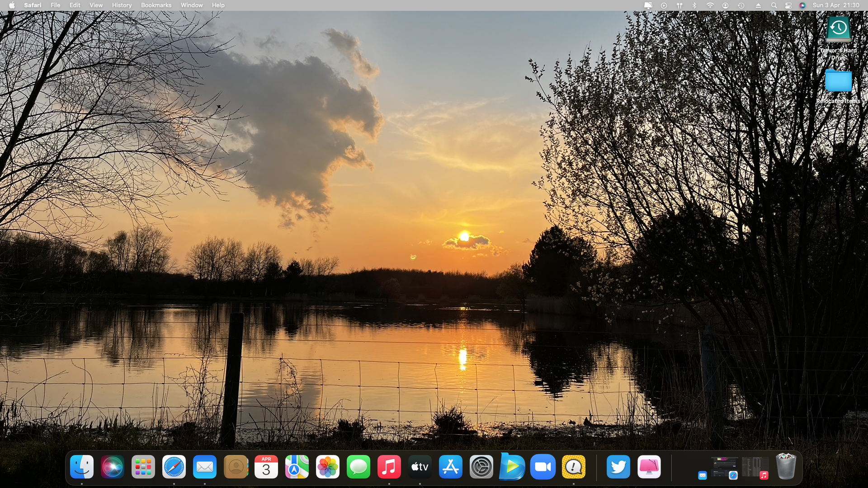Select the Relocated Items folder

pos(838,82)
